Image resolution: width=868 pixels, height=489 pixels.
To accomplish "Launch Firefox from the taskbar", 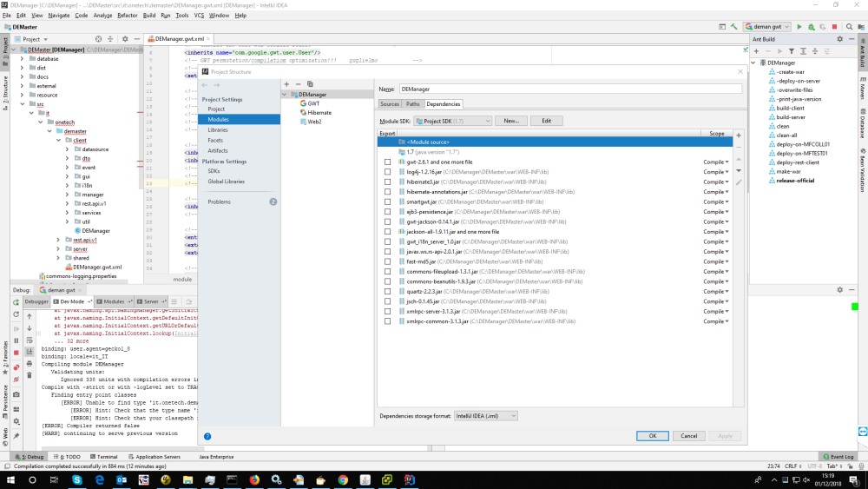I will click(x=254, y=479).
